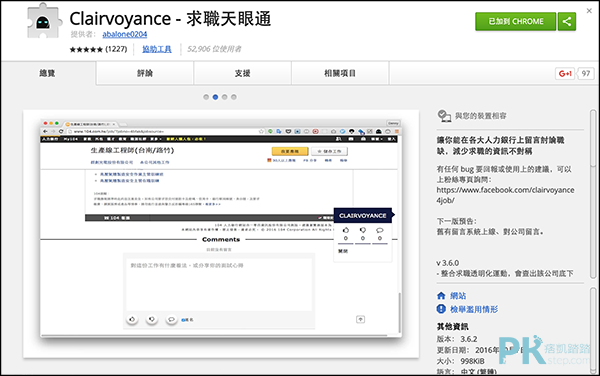Click the scroll-to-top arrow icon in preview
Image resolution: width=600 pixels, height=376 pixels.
click(360, 319)
